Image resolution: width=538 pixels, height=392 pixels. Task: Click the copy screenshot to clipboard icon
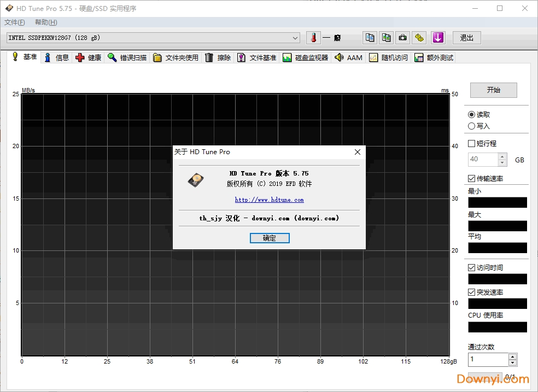click(x=387, y=38)
